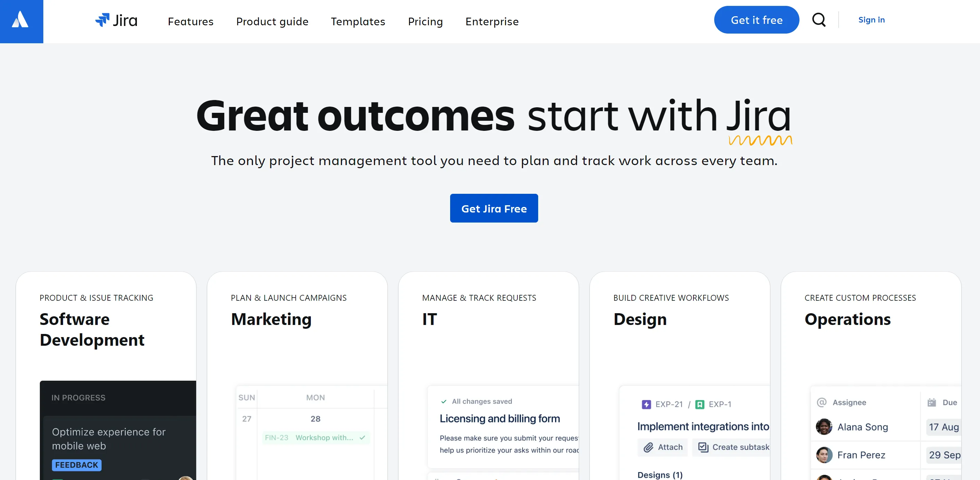Select the Pricing menu item

click(426, 21)
